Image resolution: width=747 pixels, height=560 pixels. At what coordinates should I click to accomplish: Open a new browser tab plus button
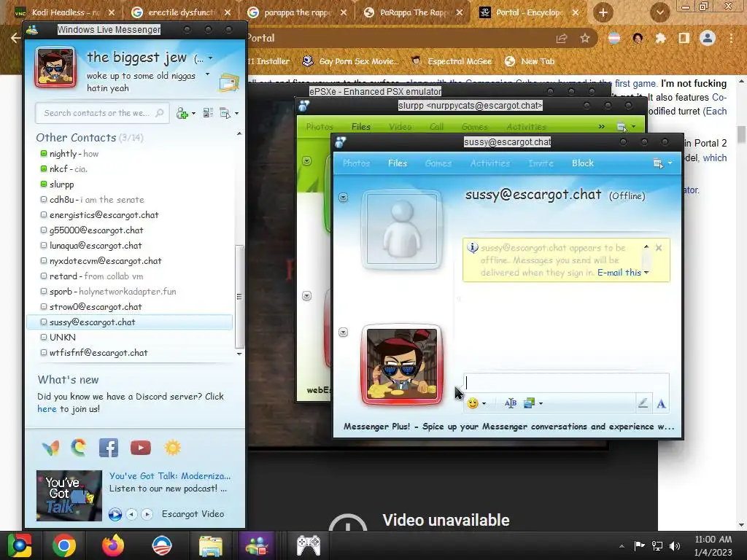[603, 12]
